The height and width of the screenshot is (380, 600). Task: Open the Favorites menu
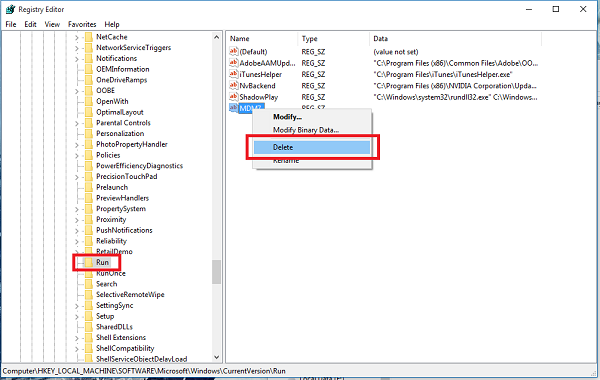[82, 24]
